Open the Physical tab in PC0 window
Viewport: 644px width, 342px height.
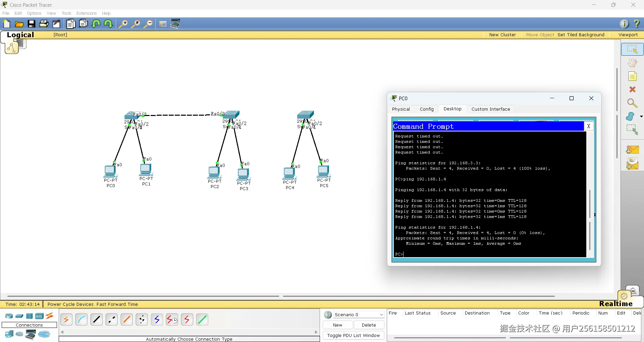point(401,109)
